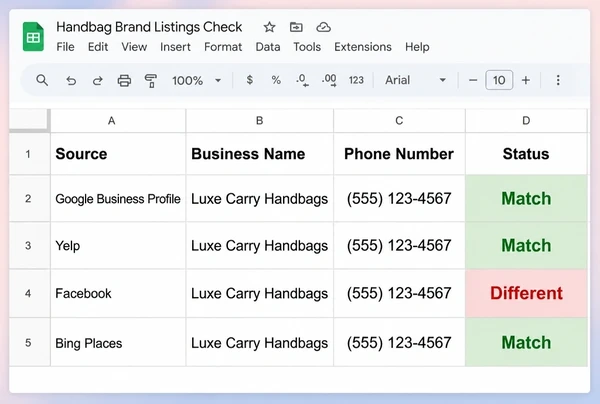Screen dimensions: 600x404
Task: Open the View menu
Action: 134,47
